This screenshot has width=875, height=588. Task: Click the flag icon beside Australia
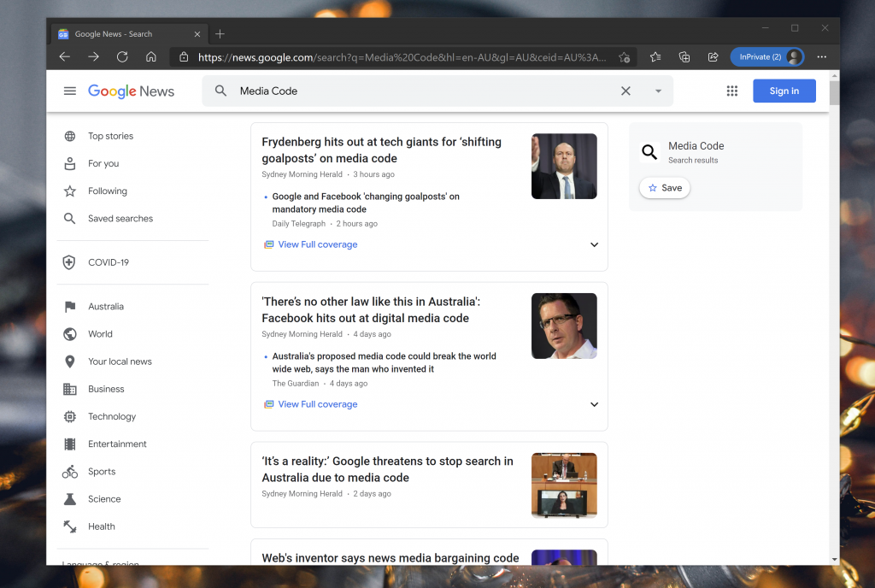[70, 306]
